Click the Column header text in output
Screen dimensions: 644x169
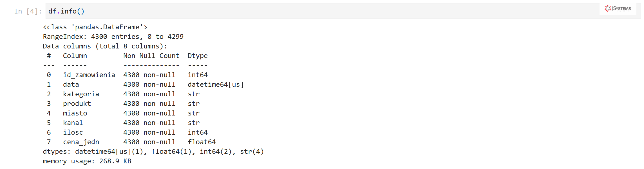pyautogui.click(x=75, y=56)
